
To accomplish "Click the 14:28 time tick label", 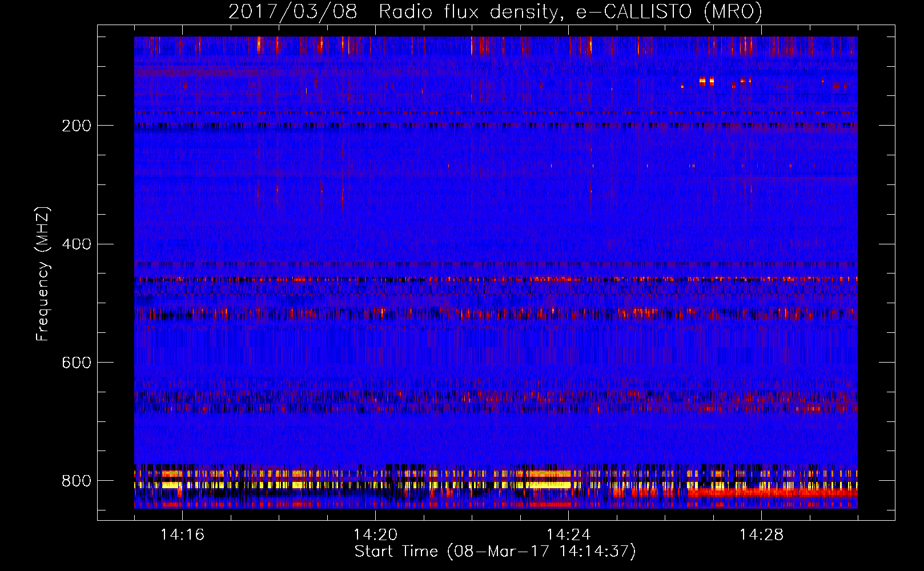I will [761, 534].
